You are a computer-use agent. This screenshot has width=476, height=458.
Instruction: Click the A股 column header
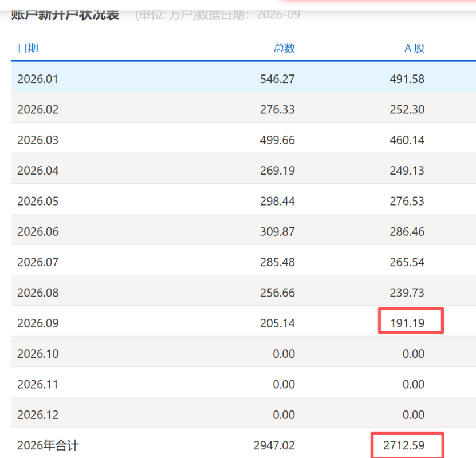(x=414, y=48)
